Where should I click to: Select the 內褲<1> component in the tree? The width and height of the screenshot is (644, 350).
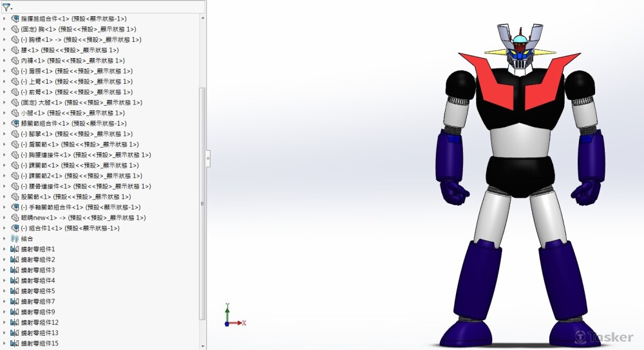(36, 61)
